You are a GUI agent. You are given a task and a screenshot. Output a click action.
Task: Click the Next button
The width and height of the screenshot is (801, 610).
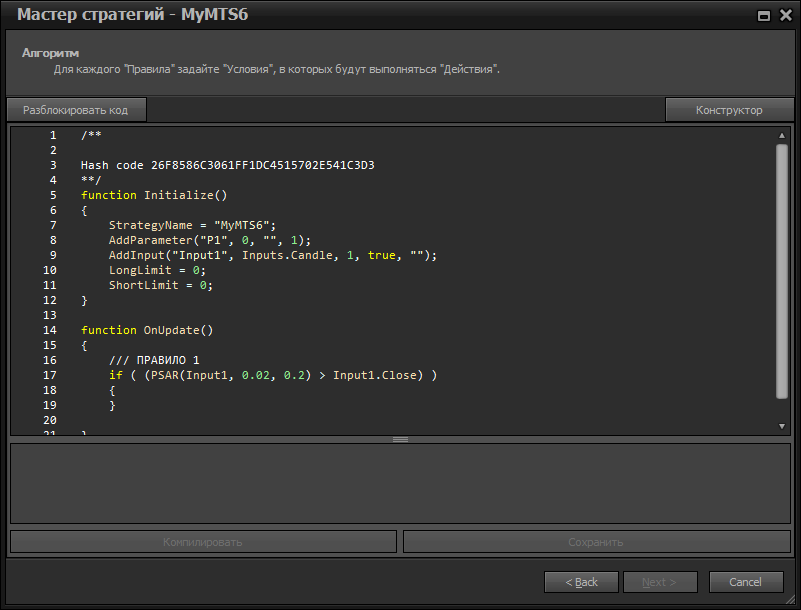(x=660, y=582)
